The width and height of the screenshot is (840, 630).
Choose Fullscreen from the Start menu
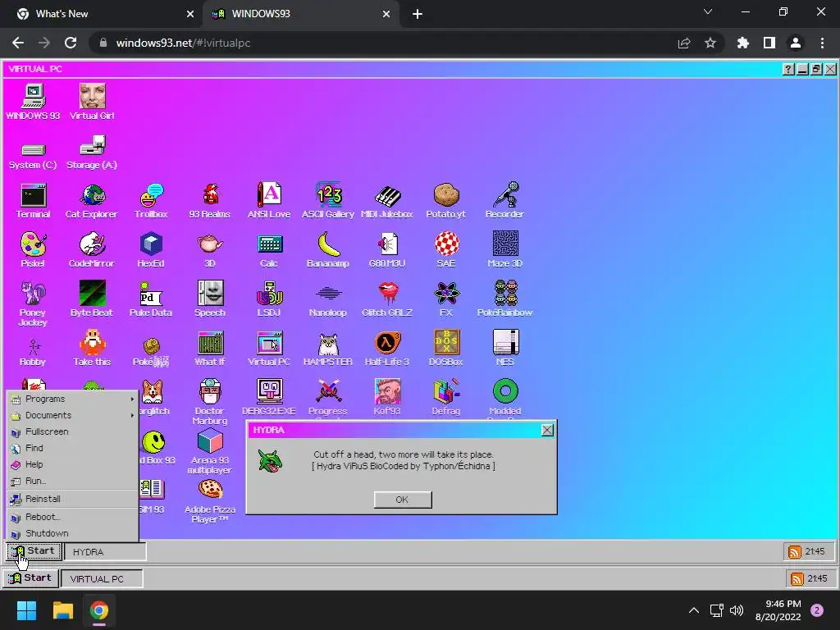(x=72, y=431)
